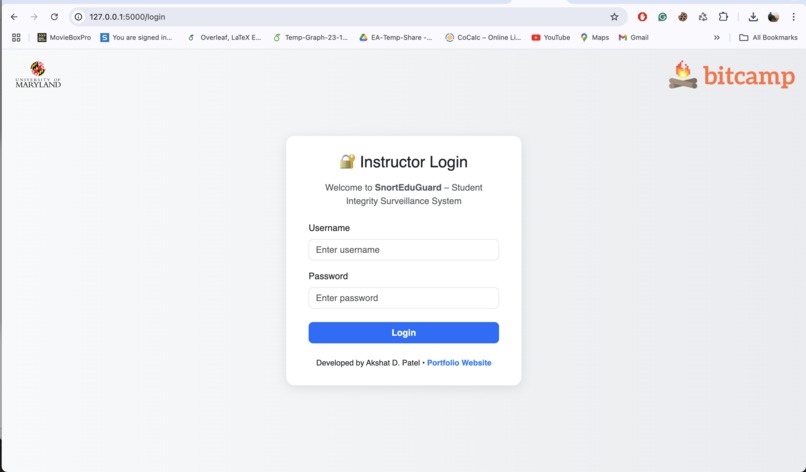Open the Temp-Graph-23-1 bookmark

tap(310, 38)
